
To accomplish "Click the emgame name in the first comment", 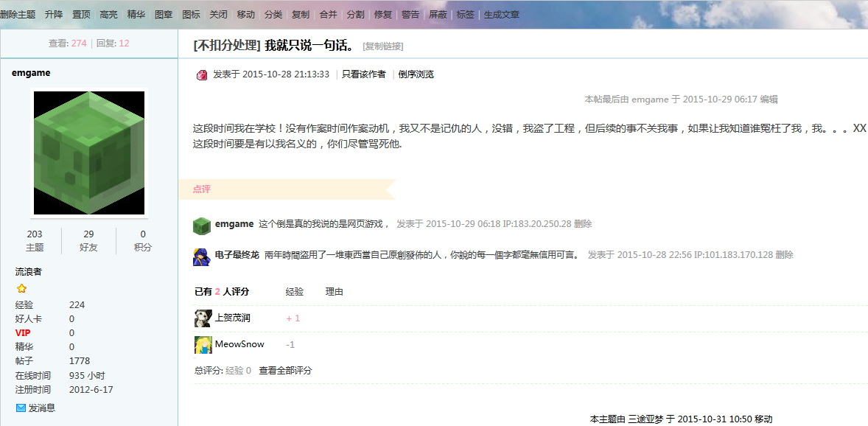I will pos(234,224).
